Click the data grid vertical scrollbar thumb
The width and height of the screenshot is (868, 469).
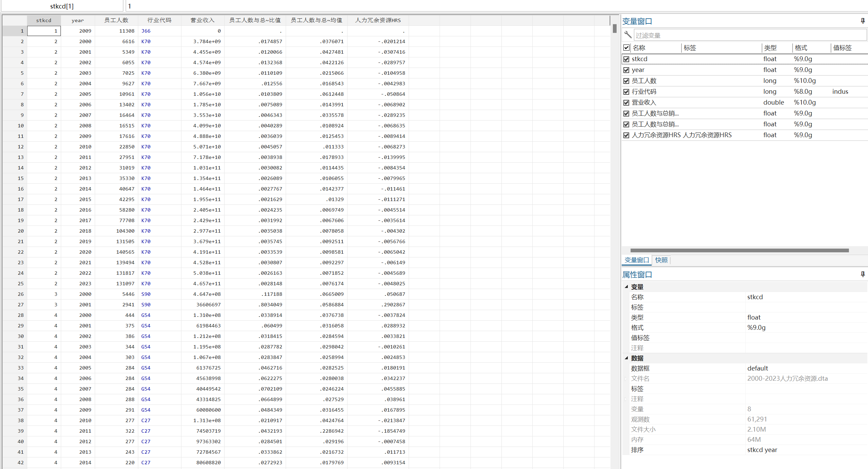coord(615,29)
